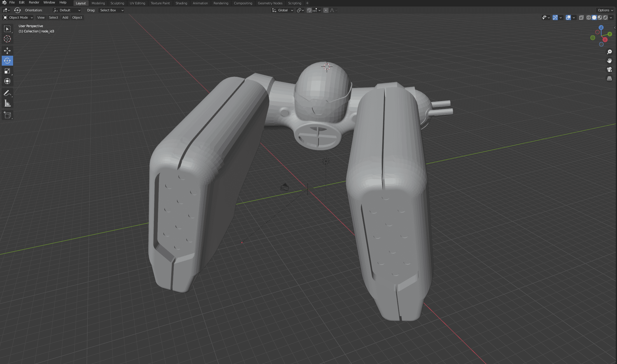This screenshot has height=364, width=617.
Task: Toggle snapping magnet on
Action: click(x=309, y=10)
